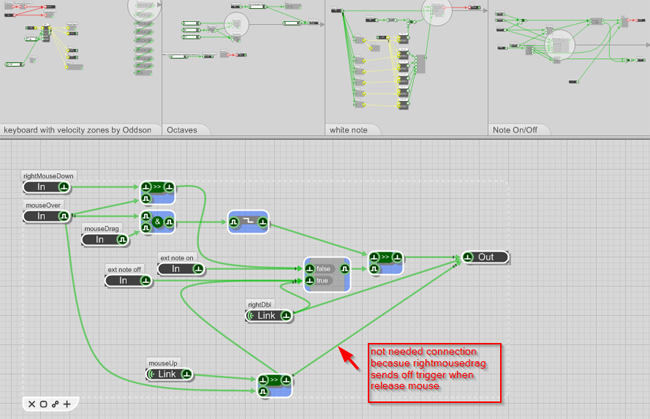Viewport: 650px width, 419px height.
Task: Click the mouseUp Link node
Action: pyautogui.click(x=168, y=374)
